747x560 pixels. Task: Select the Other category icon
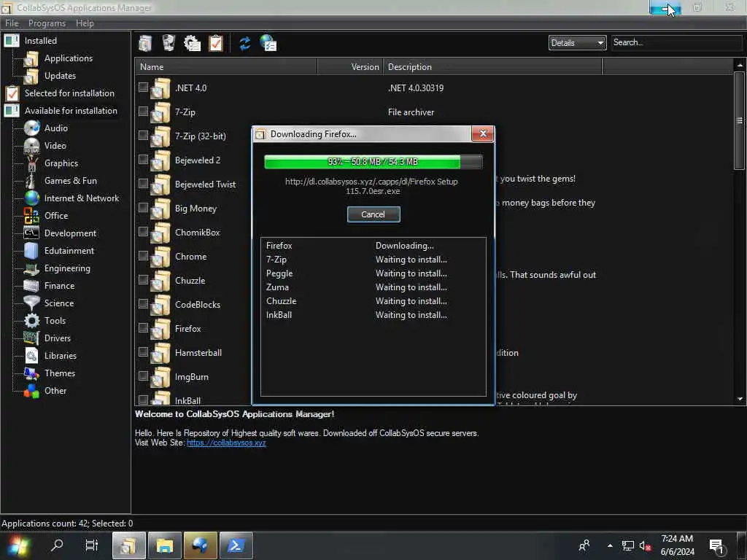31,391
